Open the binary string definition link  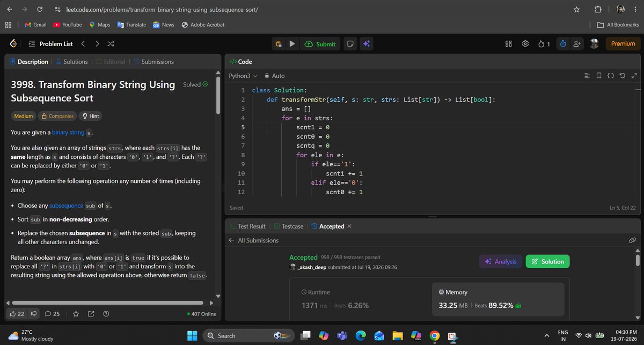(x=68, y=132)
